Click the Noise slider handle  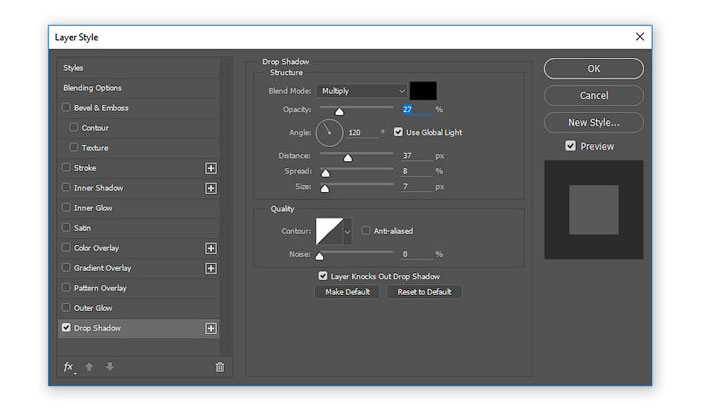(319, 256)
